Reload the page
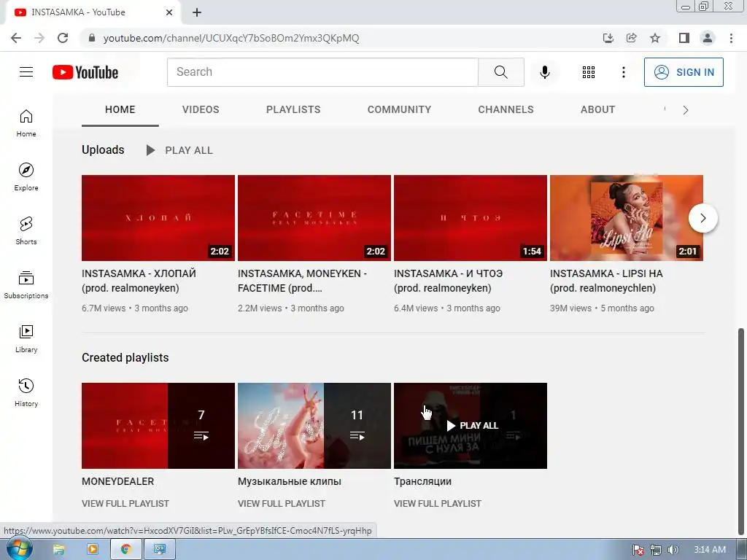747x560 pixels. click(63, 38)
